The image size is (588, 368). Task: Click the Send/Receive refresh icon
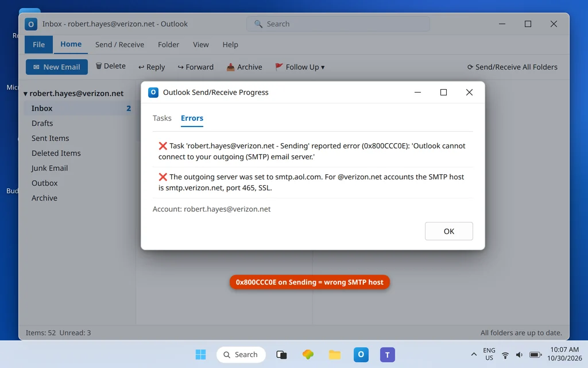point(470,67)
